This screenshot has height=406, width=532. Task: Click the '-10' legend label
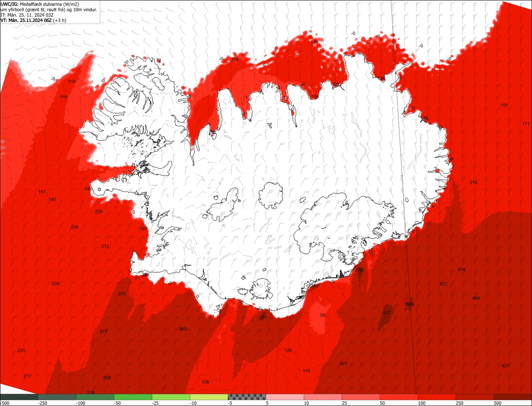[x=194, y=403]
